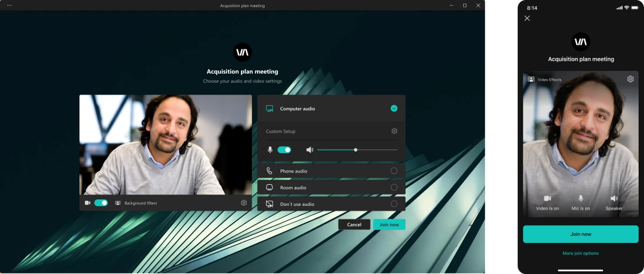Open the More join options link
Screen dimensions: 644x274
pos(581,253)
